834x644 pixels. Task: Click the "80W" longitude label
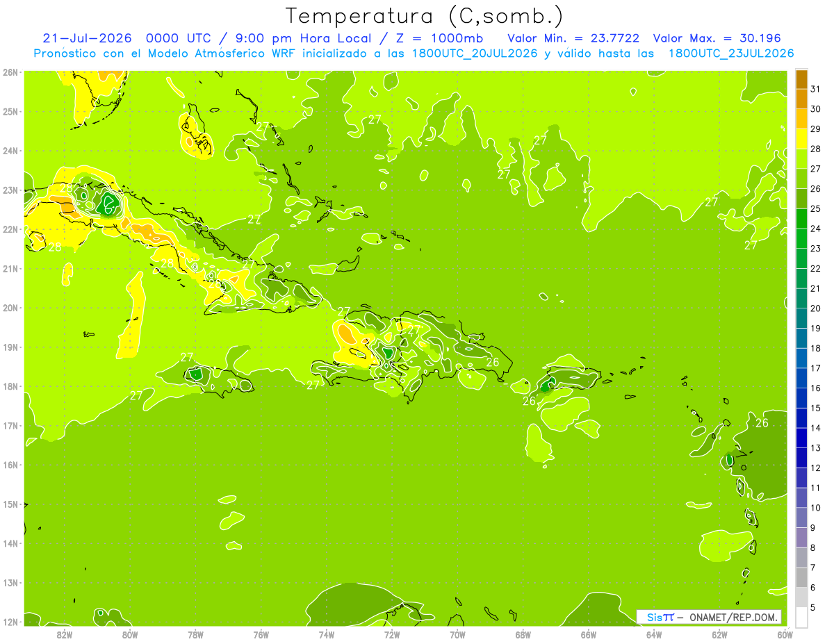click(130, 634)
